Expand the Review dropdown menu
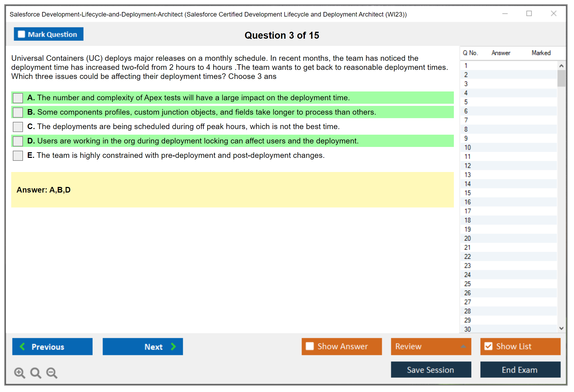The width and height of the screenshot is (574, 392). [x=463, y=346]
